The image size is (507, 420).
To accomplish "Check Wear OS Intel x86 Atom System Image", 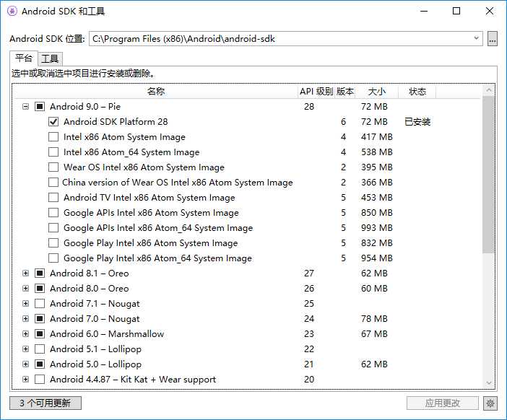I will point(53,167).
